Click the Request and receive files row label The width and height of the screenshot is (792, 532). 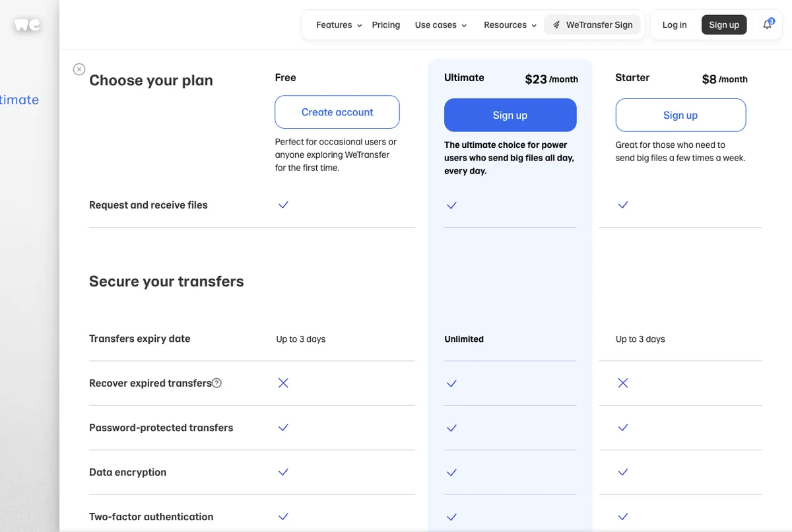[148, 205]
